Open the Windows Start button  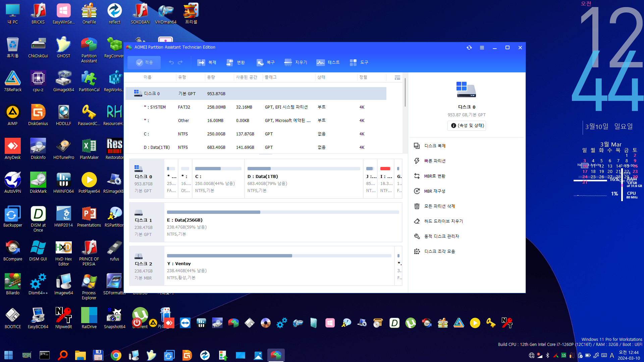pos(8,355)
